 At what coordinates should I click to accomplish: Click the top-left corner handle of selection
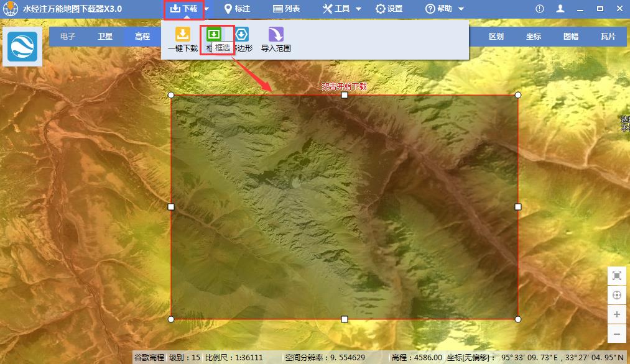point(171,95)
